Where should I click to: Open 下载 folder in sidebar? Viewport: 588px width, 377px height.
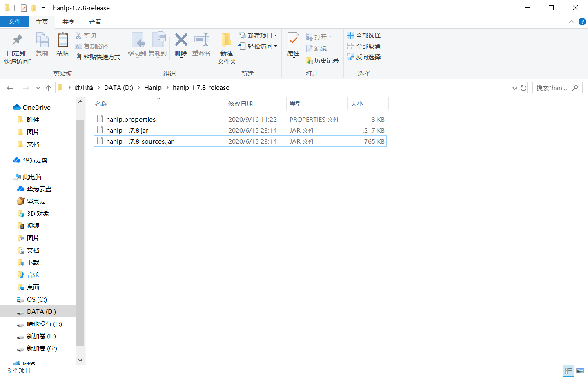pyautogui.click(x=33, y=262)
